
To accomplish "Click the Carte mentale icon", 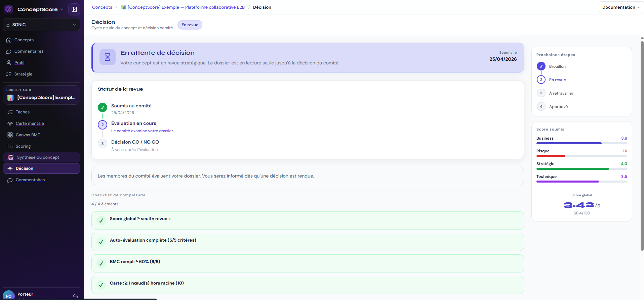I will (10, 123).
